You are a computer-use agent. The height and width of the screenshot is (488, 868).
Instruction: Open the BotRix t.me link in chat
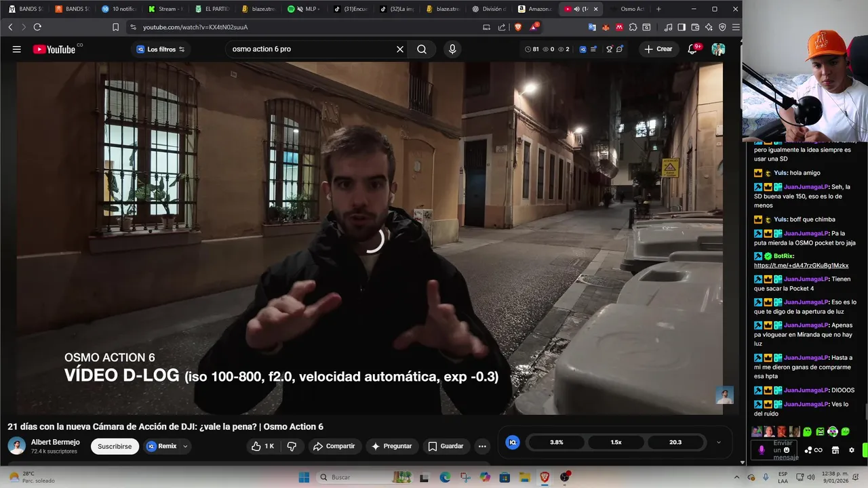coord(801,265)
